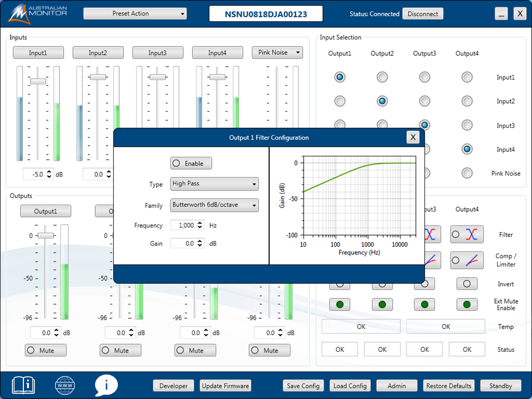This screenshot has height=399, width=532.
Task: Mute Output1 channel
Action: (x=46, y=350)
